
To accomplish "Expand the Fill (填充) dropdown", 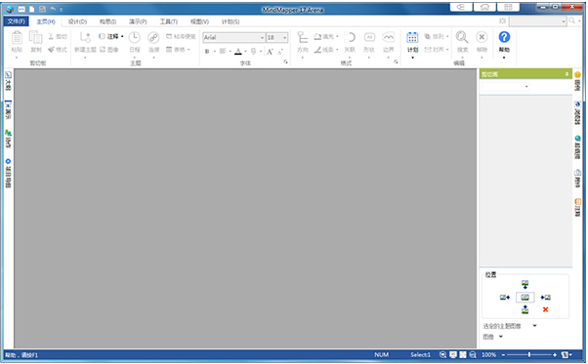I will (x=337, y=36).
